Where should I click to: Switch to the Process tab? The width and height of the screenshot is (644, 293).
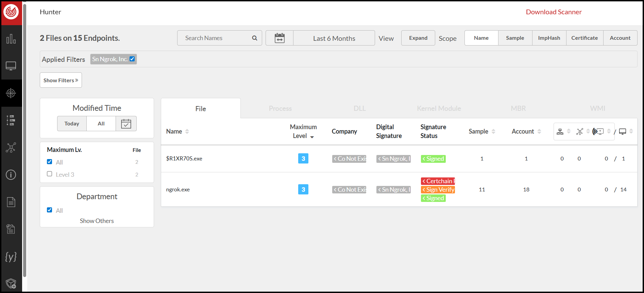(280, 108)
